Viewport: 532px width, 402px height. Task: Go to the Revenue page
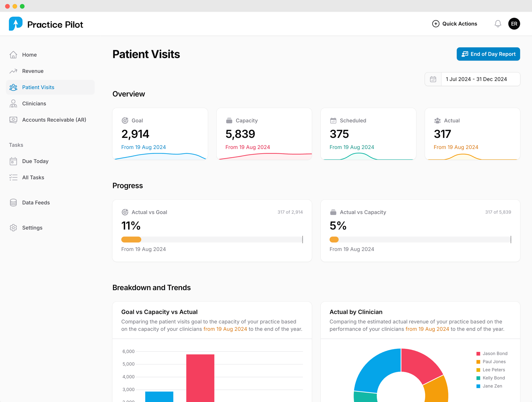(33, 71)
